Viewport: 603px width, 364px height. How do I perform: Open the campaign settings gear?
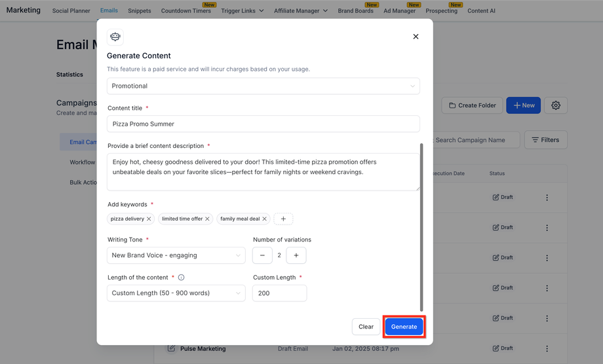[556, 105]
